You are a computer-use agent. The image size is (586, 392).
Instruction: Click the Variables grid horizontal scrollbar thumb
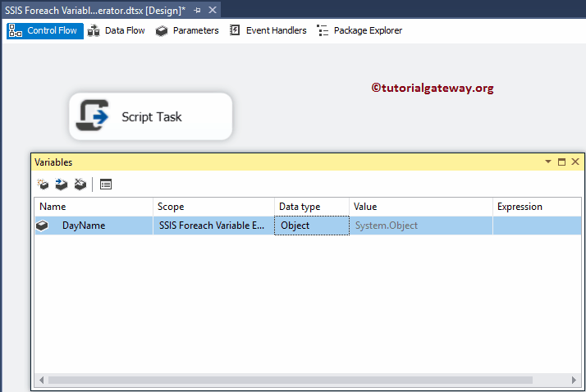pyautogui.click(x=291, y=380)
